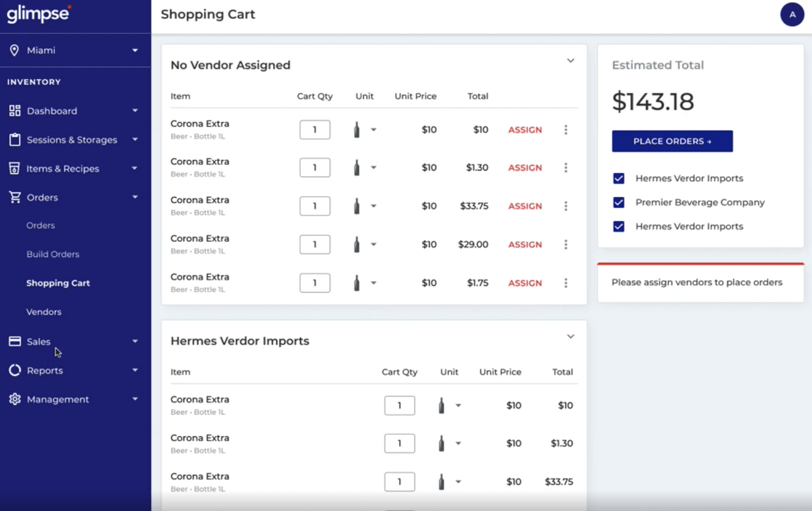Go to Orders submenu item

41,226
